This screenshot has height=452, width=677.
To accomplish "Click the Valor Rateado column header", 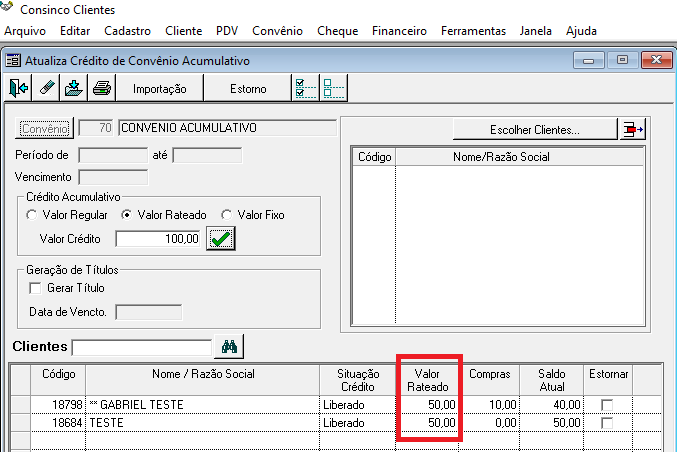I will click(x=428, y=380).
